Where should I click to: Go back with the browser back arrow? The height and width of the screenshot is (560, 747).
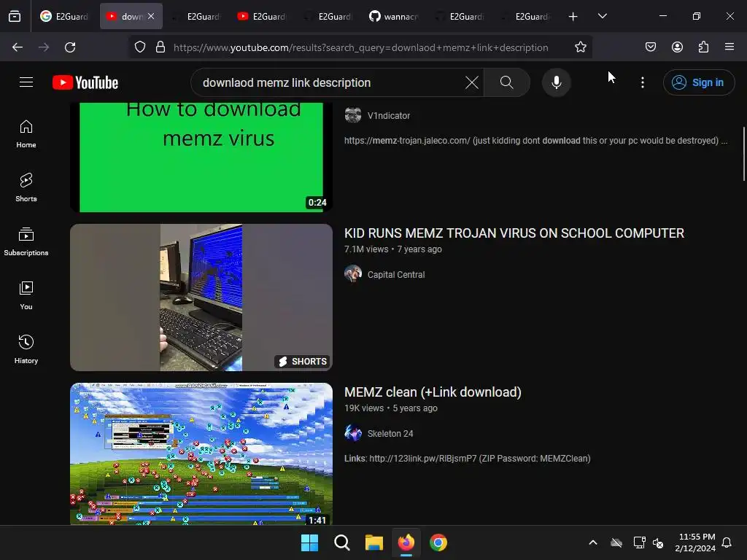(x=18, y=47)
